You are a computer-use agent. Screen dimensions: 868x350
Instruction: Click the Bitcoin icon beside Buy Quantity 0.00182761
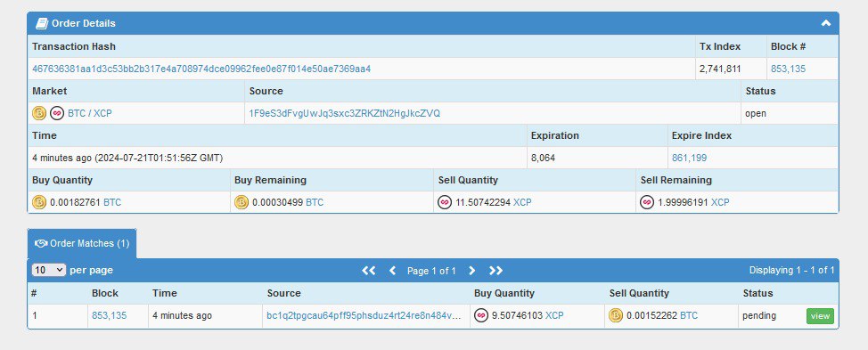(x=38, y=202)
